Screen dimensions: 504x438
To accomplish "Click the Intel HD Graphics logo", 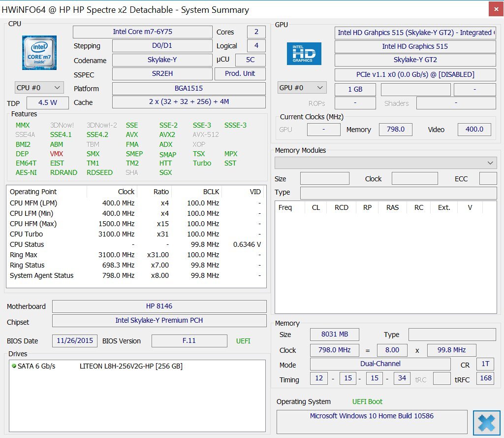I will (304, 53).
